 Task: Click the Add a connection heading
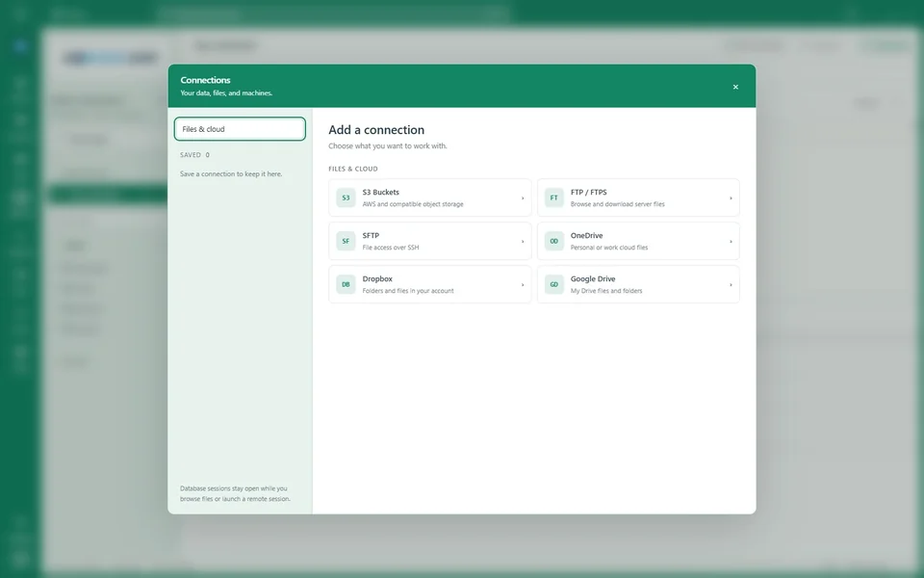tap(376, 130)
